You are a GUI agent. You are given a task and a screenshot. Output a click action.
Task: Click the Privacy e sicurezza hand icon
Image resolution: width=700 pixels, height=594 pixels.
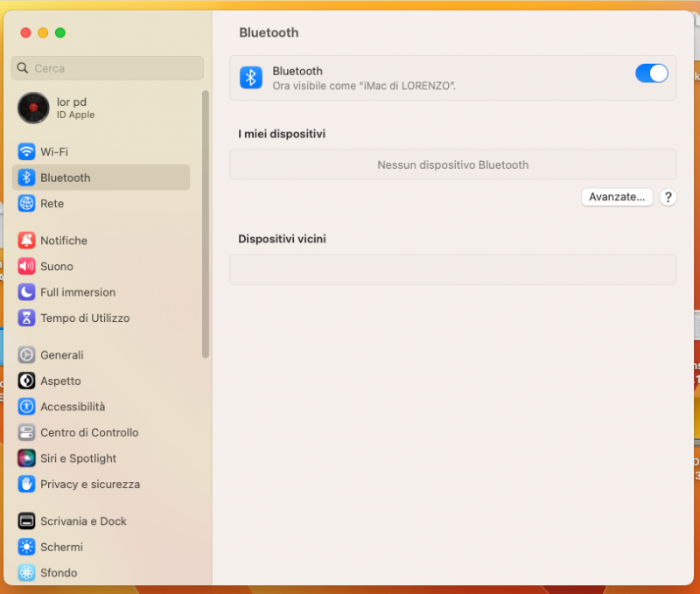[26, 484]
